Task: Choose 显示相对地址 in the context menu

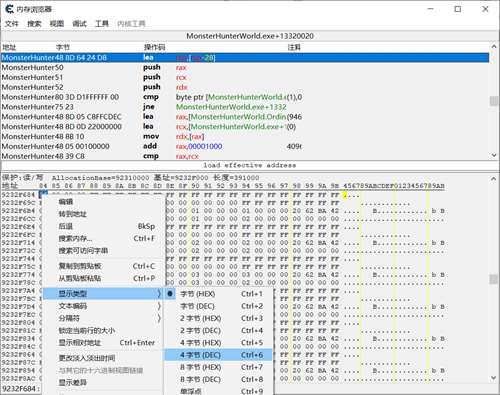Action: click(104, 343)
